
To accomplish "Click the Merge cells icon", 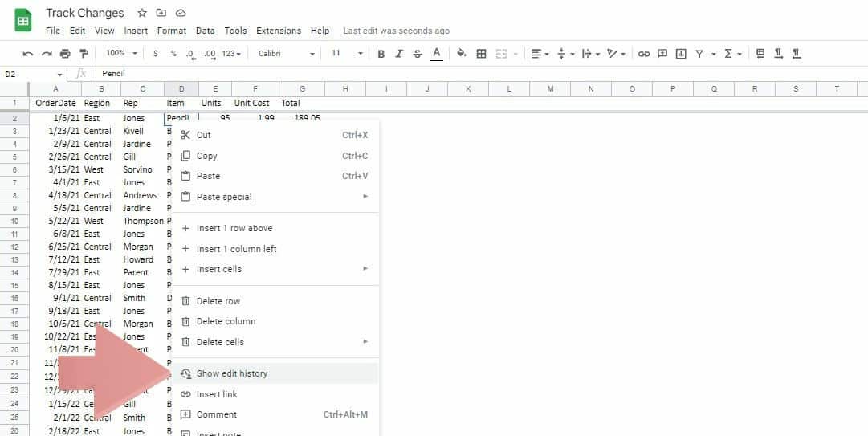I will coord(502,54).
